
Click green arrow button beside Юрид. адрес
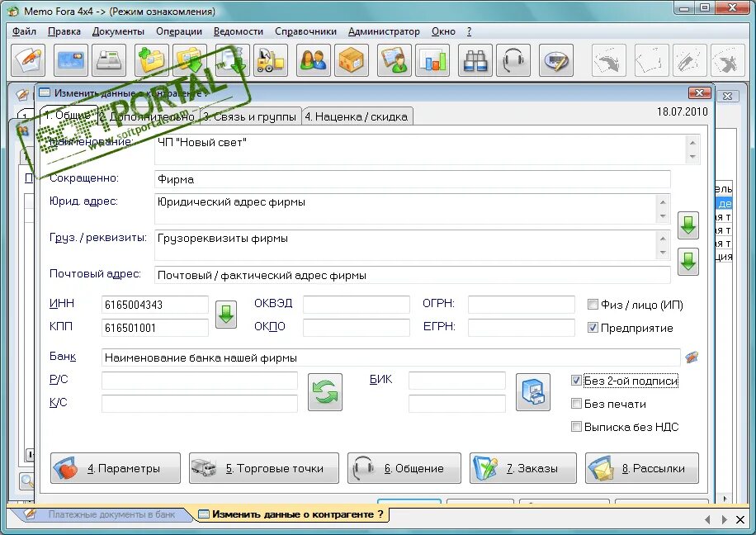click(688, 225)
